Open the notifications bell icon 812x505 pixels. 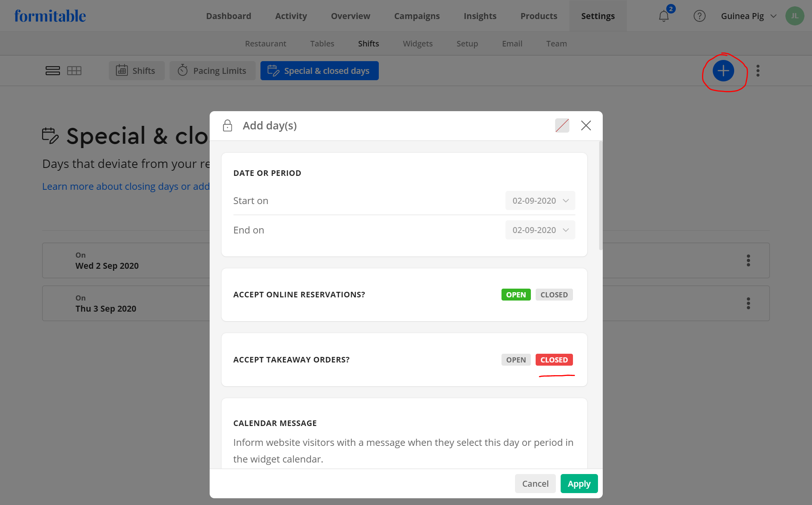point(664,16)
